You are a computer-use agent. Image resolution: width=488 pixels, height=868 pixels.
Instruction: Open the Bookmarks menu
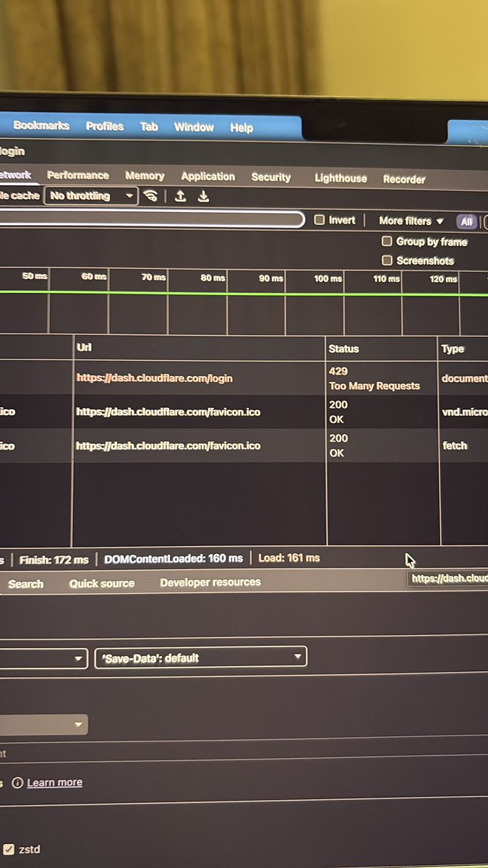[41, 125]
